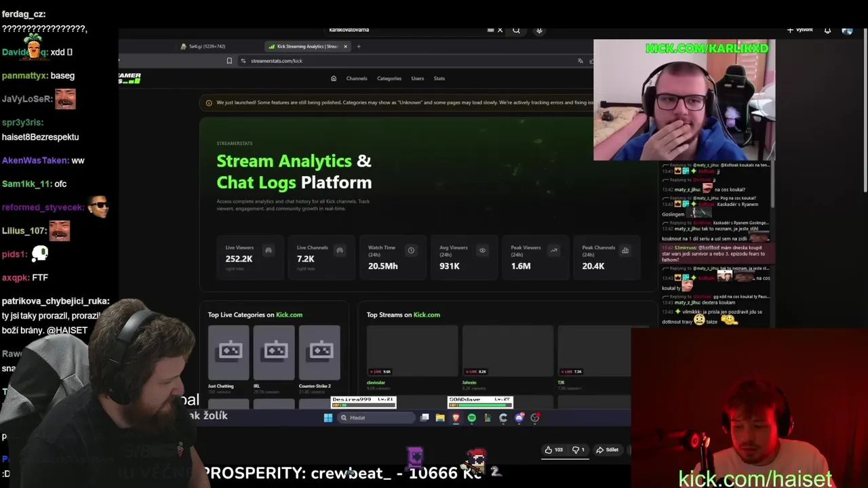The height and width of the screenshot is (488, 868).
Task: Click the YouTube Create (Vytvořit) button
Action: [x=800, y=30]
